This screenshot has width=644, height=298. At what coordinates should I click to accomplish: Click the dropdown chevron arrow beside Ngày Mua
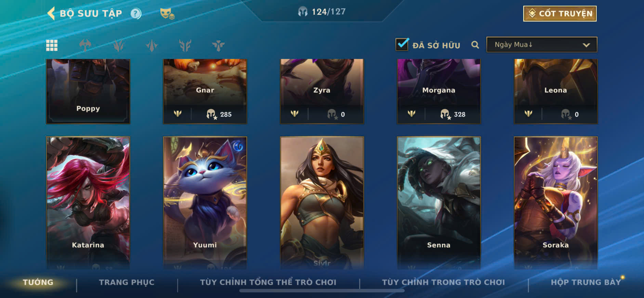[x=586, y=45]
